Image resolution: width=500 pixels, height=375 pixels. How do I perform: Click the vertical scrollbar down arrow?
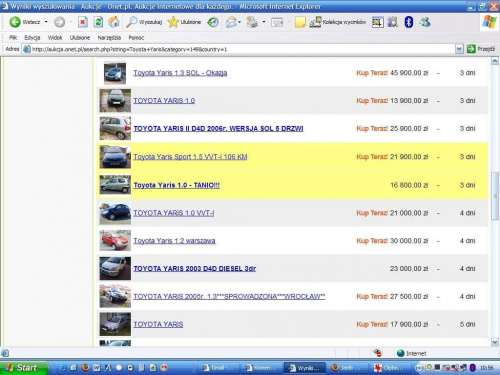pos(495,342)
